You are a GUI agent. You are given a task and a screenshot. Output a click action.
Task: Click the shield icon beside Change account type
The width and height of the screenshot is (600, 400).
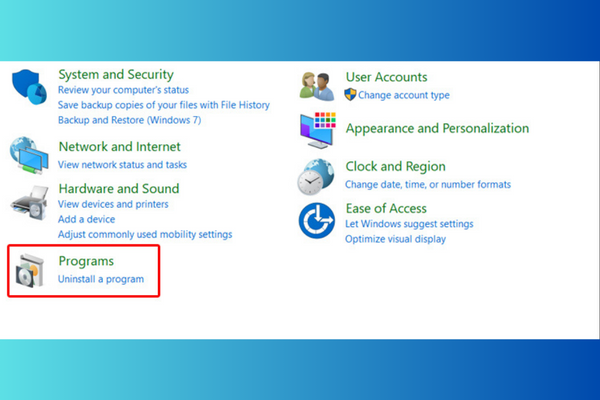(x=350, y=95)
